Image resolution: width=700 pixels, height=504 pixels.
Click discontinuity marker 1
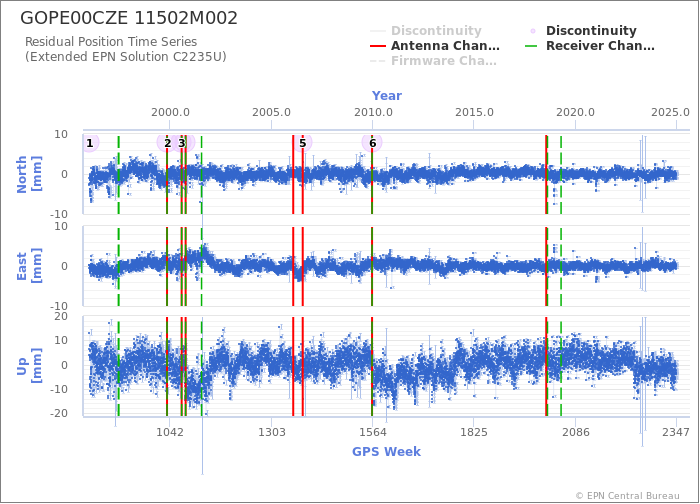[90, 143]
